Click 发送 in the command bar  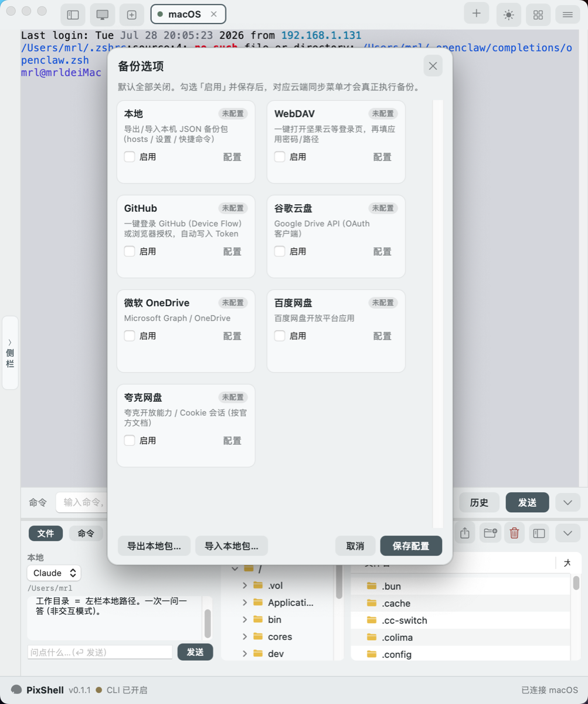[527, 502]
